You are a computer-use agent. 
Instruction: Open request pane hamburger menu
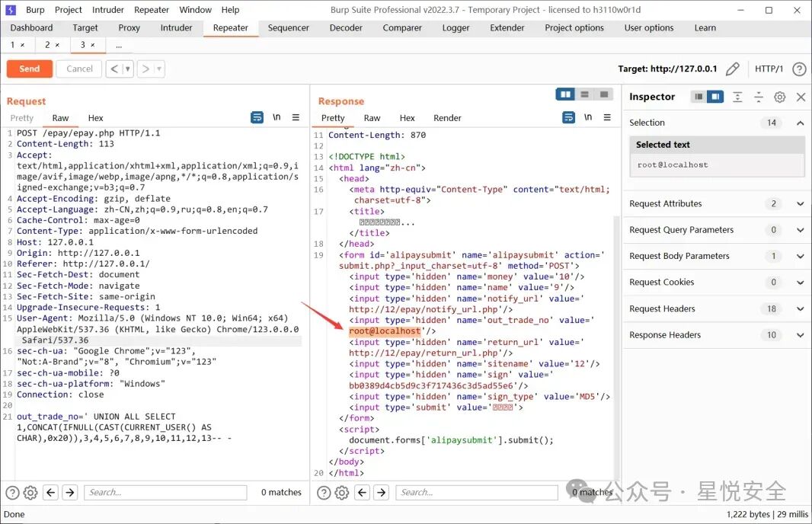click(x=296, y=117)
